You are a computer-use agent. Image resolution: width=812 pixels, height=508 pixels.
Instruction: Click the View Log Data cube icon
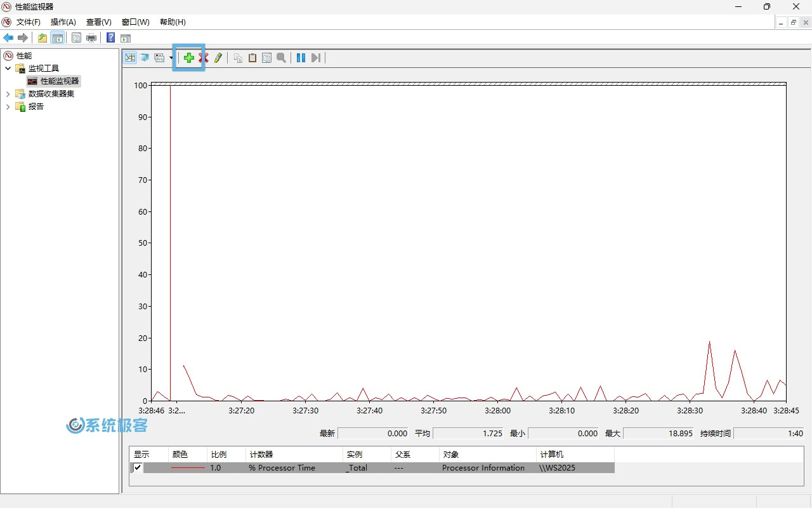click(x=145, y=58)
